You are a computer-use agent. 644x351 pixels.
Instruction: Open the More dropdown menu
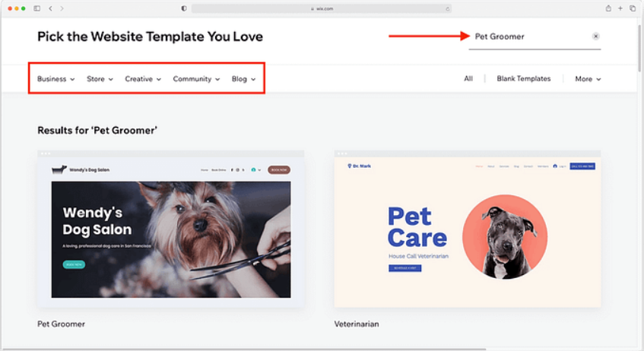(588, 79)
